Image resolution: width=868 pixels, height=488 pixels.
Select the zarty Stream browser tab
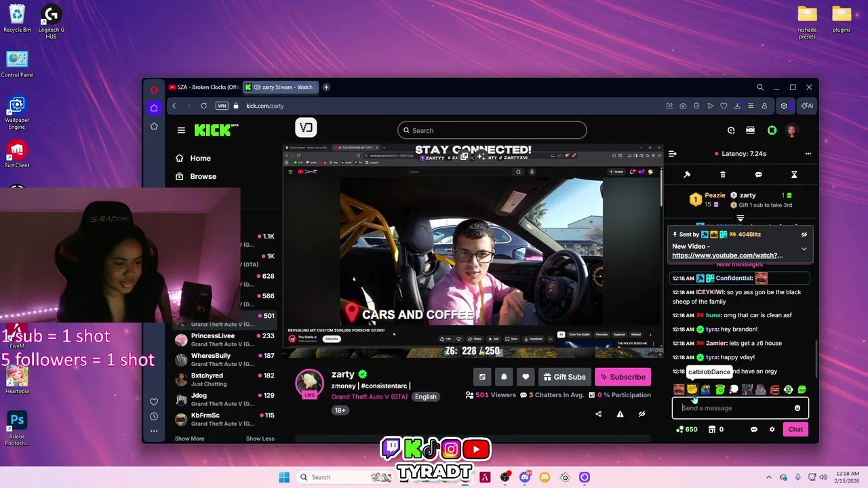pos(280,87)
